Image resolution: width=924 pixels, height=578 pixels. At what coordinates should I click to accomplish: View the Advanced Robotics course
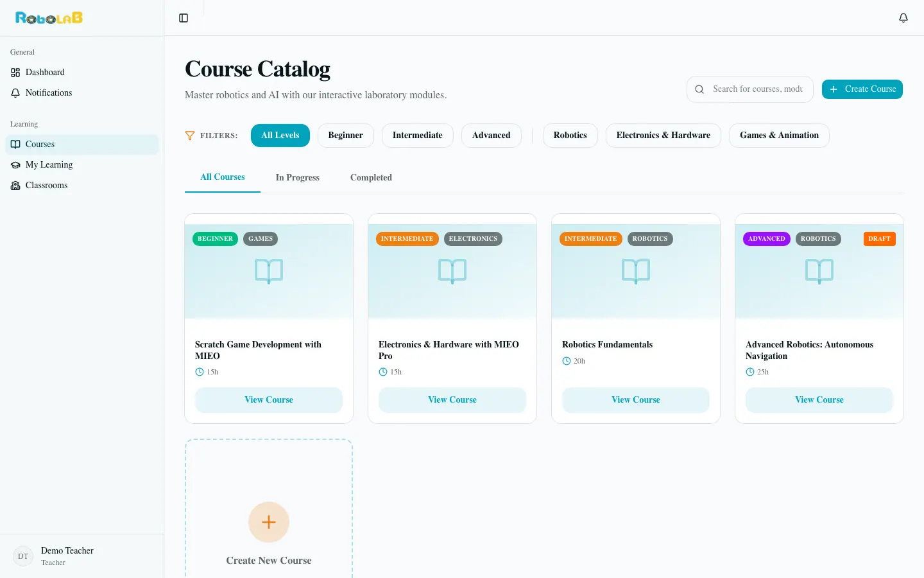point(819,400)
